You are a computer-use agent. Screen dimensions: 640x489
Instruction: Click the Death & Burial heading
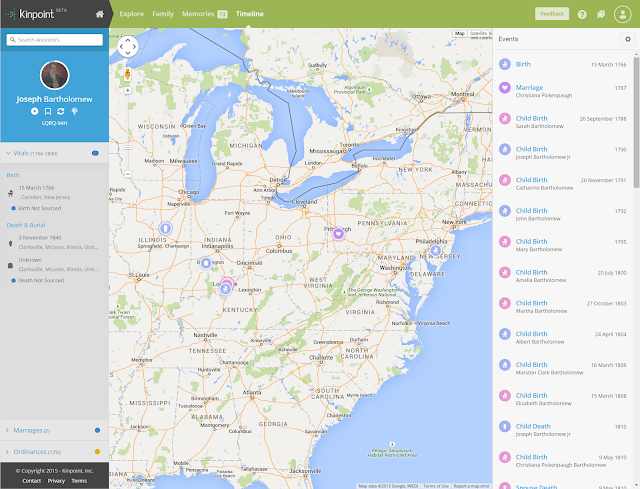[26, 225]
